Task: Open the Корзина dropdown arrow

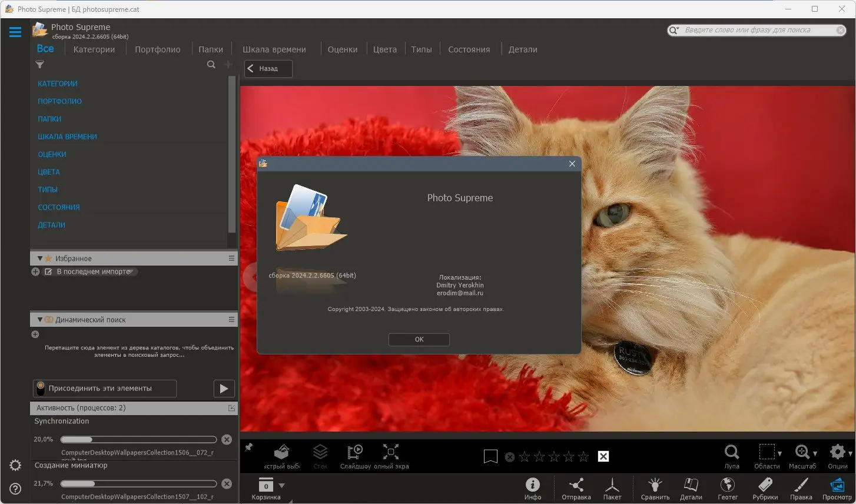Action: click(x=281, y=486)
